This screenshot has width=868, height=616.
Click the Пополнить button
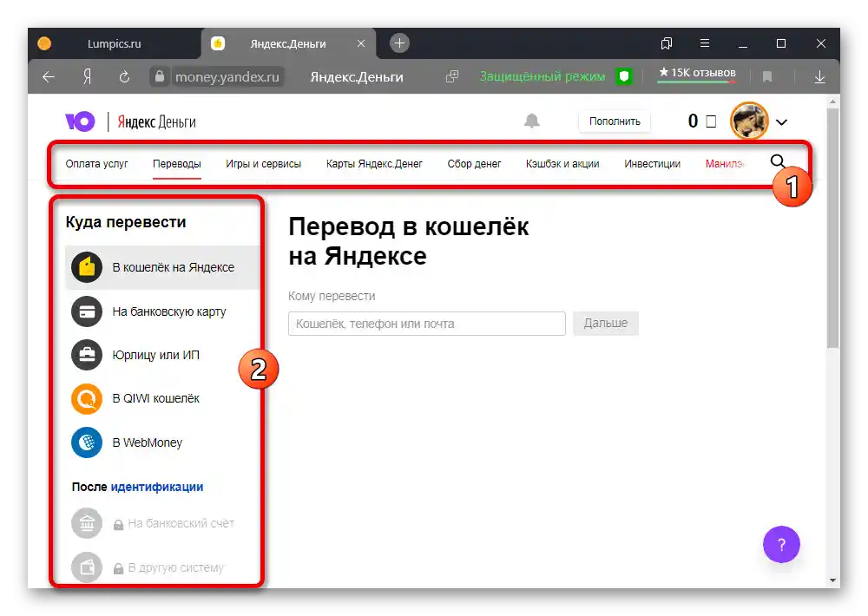(614, 121)
